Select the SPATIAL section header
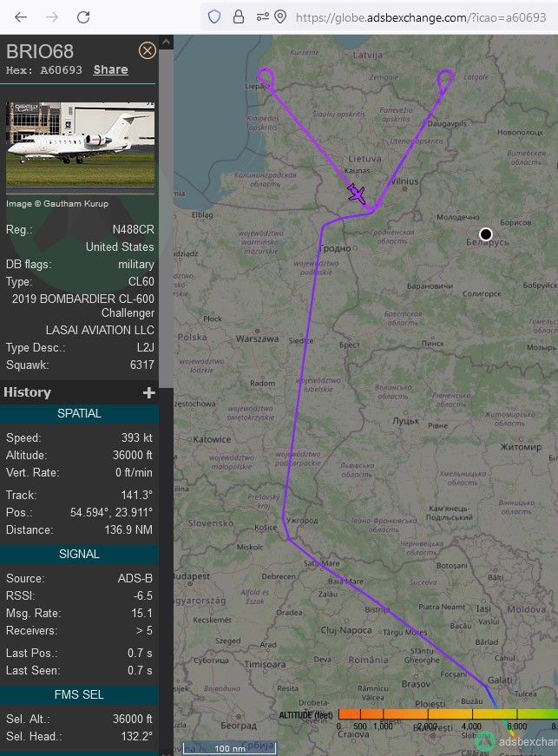Viewport: 558px width, 756px height. pos(80,414)
